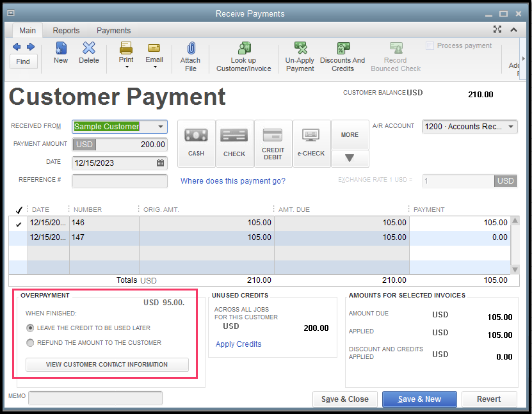Click the Find button
This screenshot has width=532, height=414.
(23, 61)
